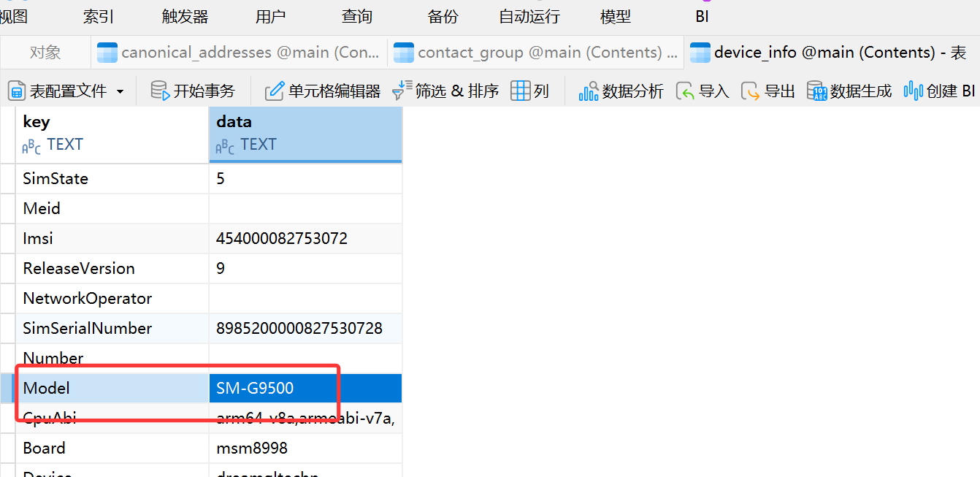Select the ReleaseVersion key cell

click(x=112, y=268)
